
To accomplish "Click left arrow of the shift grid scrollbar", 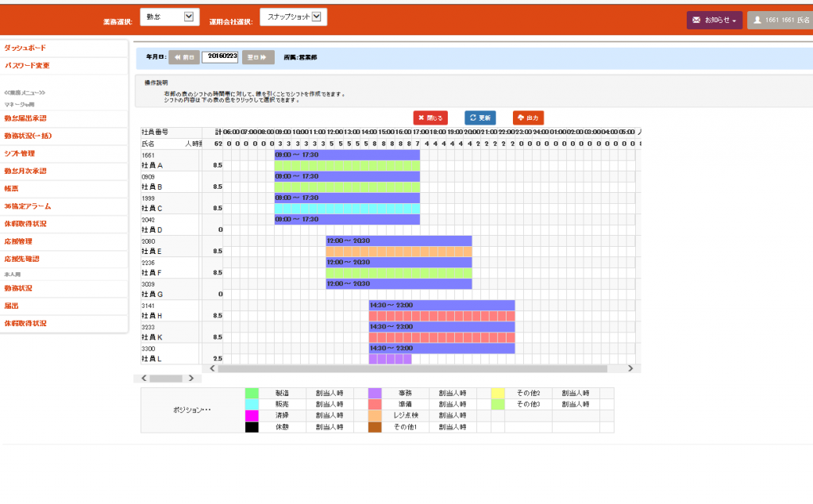I will (x=212, y=368).
